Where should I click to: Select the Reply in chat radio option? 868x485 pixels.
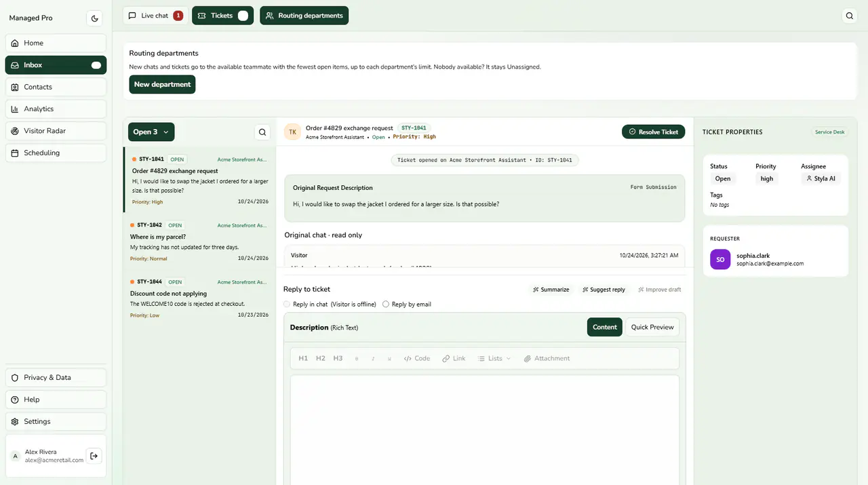pos(287,305)
